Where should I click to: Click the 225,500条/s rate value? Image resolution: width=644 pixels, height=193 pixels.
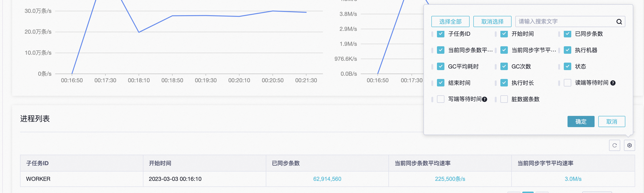(450, 179)
